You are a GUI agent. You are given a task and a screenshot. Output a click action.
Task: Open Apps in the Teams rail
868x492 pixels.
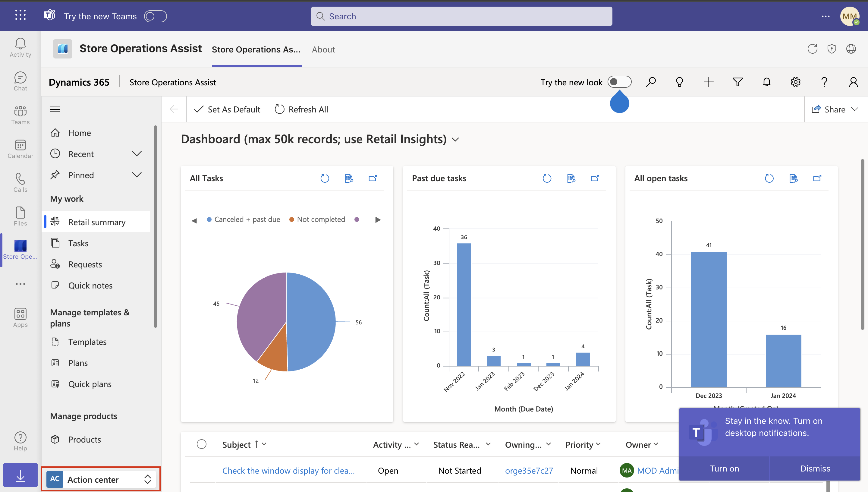[20, 318]
